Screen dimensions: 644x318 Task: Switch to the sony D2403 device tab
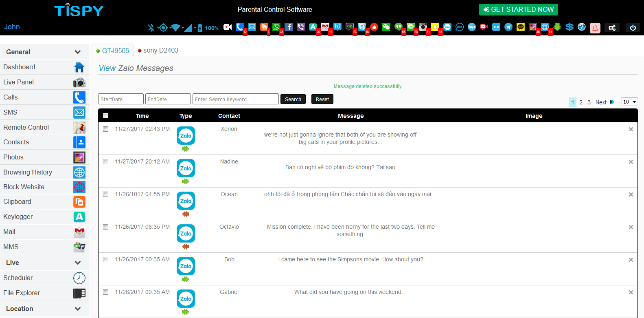(158, 51)
